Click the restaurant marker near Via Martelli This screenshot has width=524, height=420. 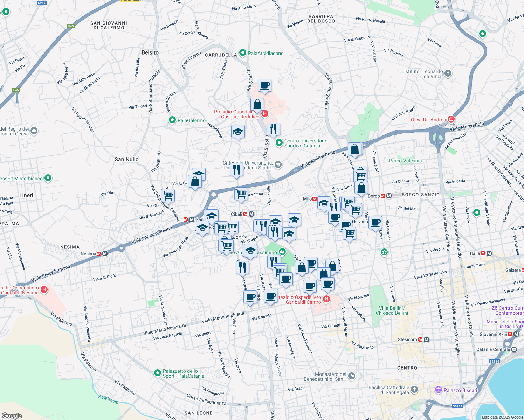coord(242,268)
